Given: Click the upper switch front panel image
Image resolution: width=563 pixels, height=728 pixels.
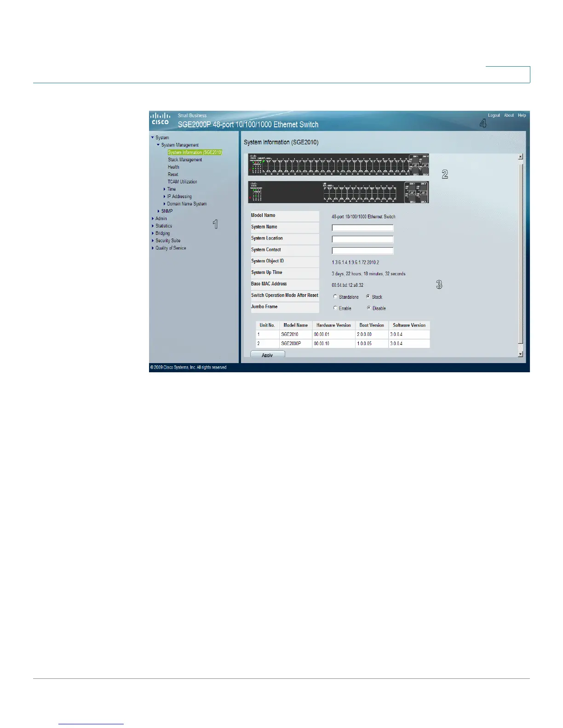Looking at the screenshot, I should point(338,165).
